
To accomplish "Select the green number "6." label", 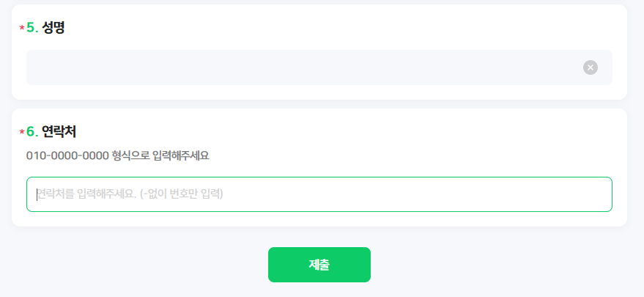I will [x=32, y=132].
